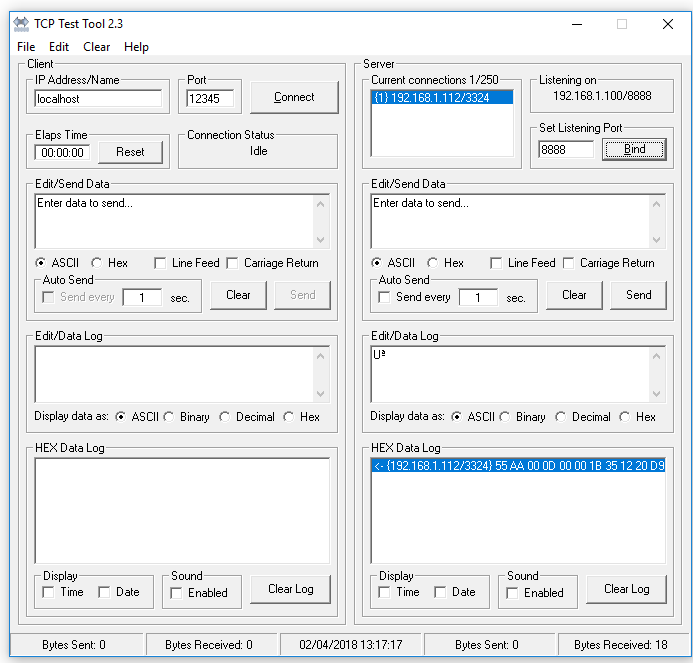Click the Elaps Time 00:00:00 field
The image size is (693, 663).
[62, 152]
